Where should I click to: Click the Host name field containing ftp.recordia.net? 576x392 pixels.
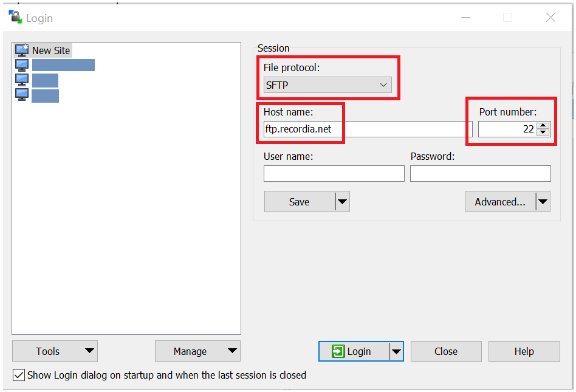coord(368,129)
